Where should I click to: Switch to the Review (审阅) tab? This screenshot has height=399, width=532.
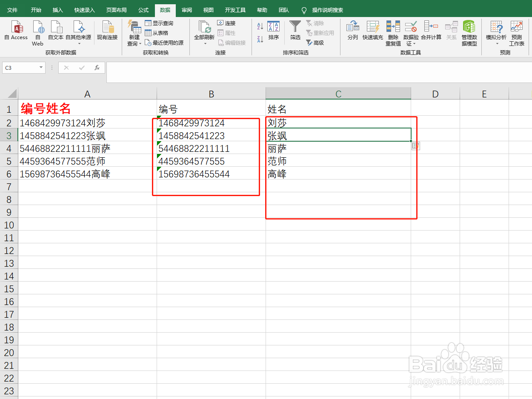[x=187, y=10]
